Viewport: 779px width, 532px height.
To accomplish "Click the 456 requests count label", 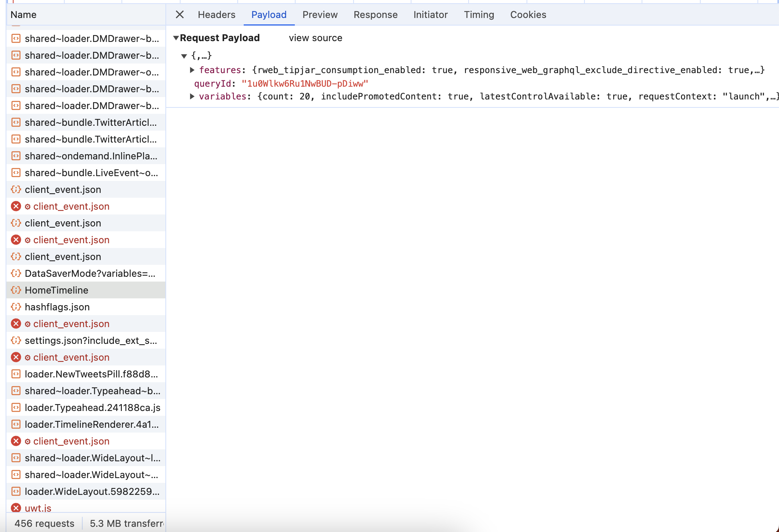I will click(x=44, y=523).
